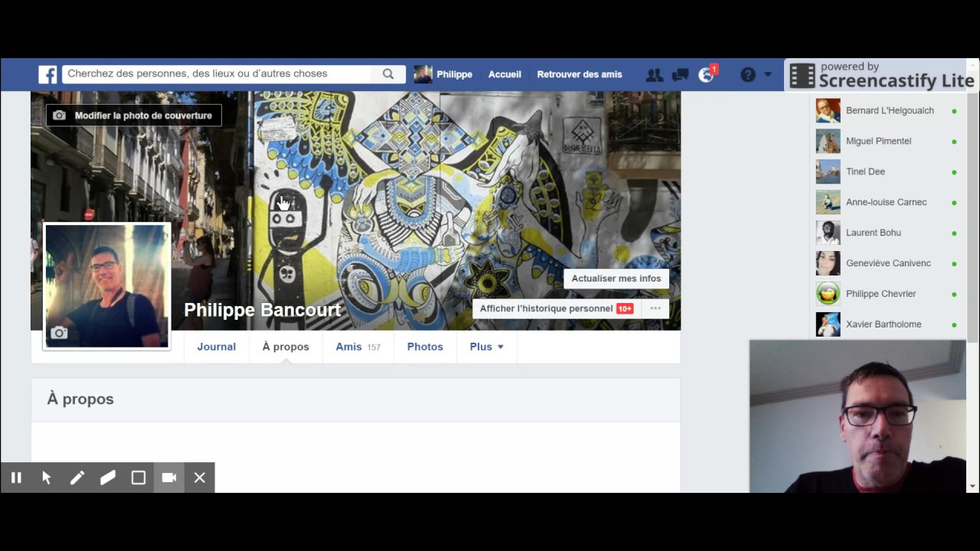The width and height of the screenshot is (980, 551).
Task: Select the Screencastify cursor tool
Action: [47, 478]
